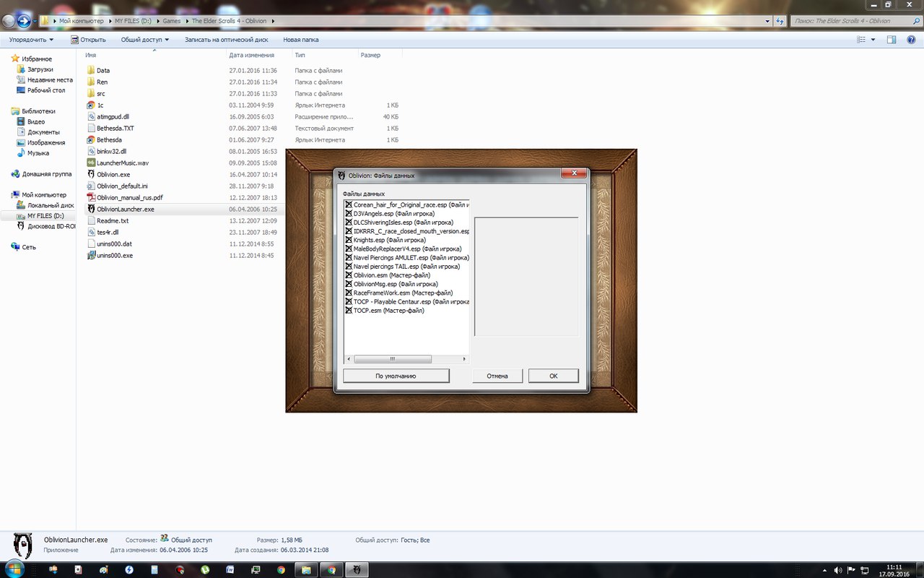Select the Oblivion_manual_rus.pdf file icon

pos(91,198)
